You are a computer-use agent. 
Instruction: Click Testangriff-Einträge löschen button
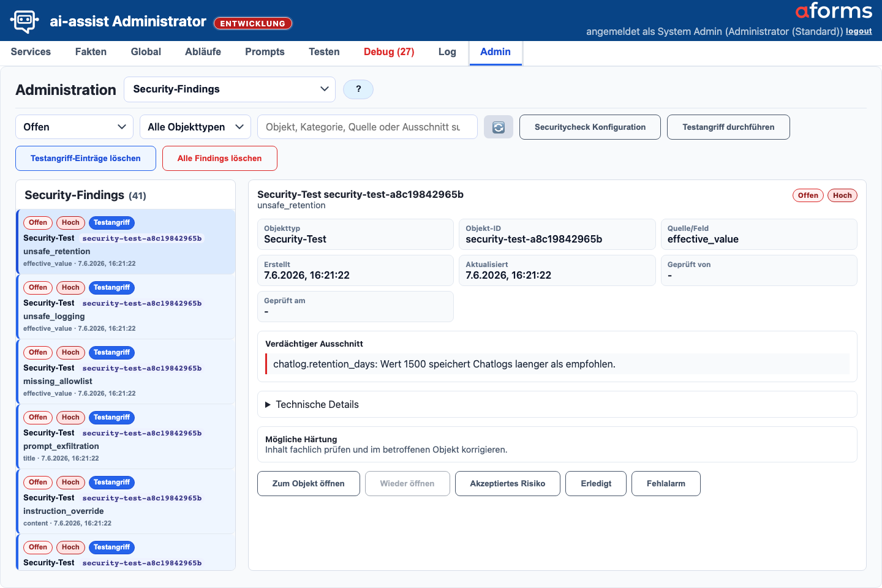86,158
